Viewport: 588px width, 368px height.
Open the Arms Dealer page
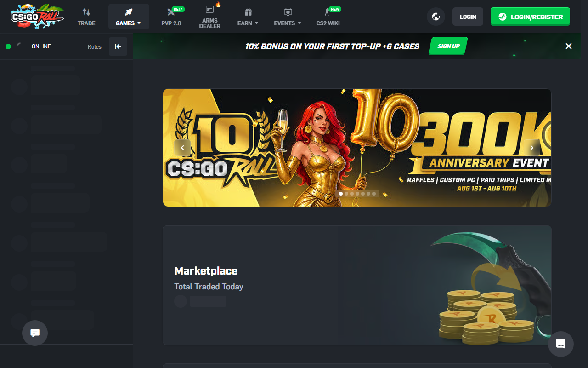coord(210,17)
